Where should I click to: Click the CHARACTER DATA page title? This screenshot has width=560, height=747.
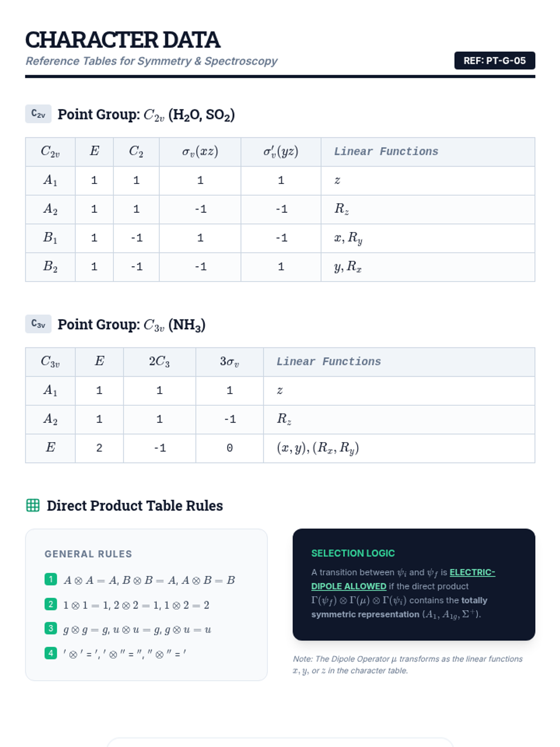pos(122,40)
